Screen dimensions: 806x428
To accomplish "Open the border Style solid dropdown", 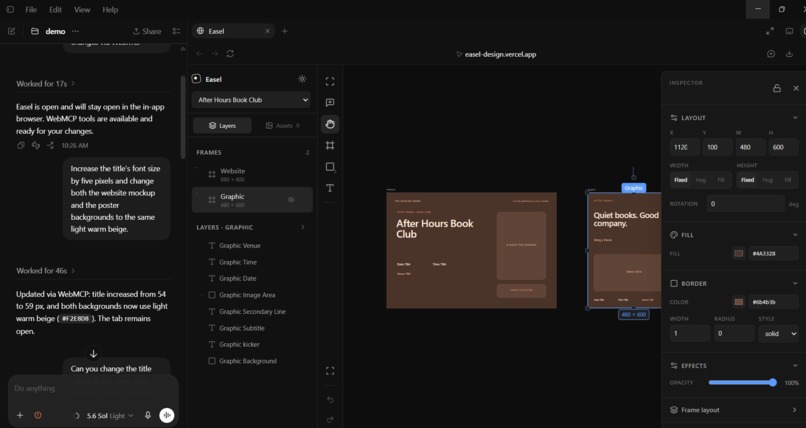I will coord(779,333).
